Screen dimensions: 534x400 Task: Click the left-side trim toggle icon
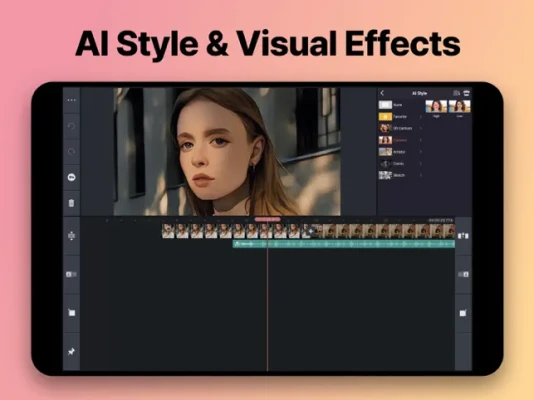72,274
